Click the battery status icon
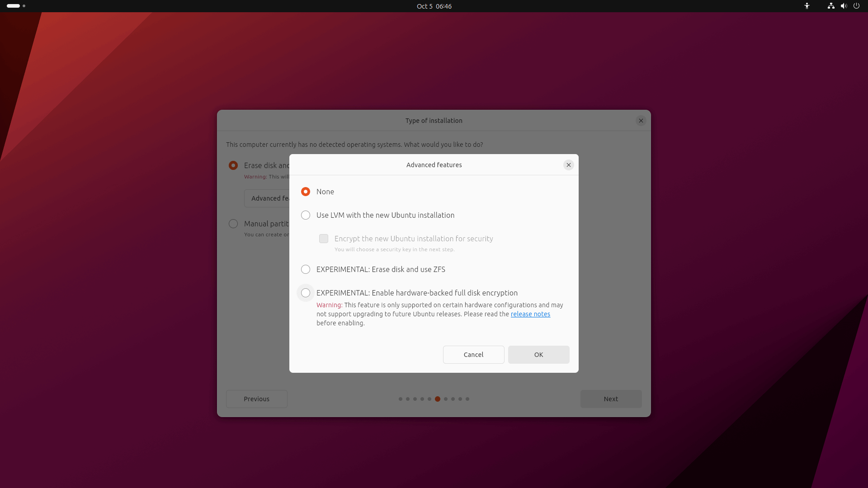Viewport: 868px width, 488px height. (x=12, y=6)
